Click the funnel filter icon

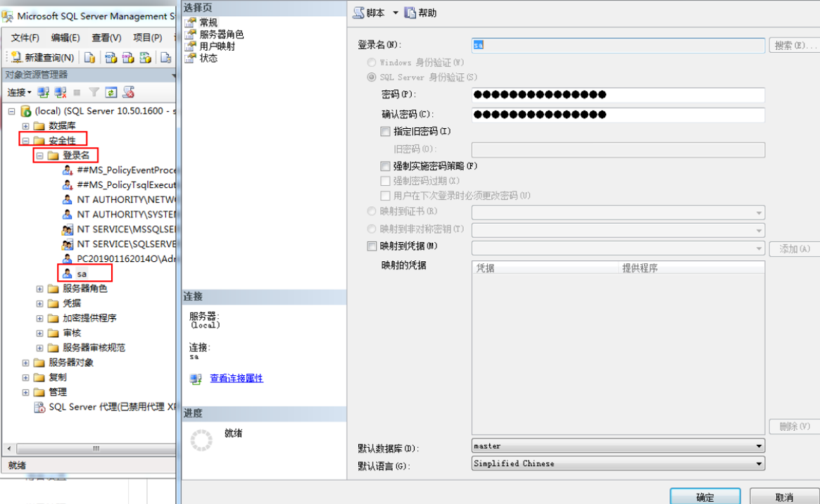[x=94, y=92]
